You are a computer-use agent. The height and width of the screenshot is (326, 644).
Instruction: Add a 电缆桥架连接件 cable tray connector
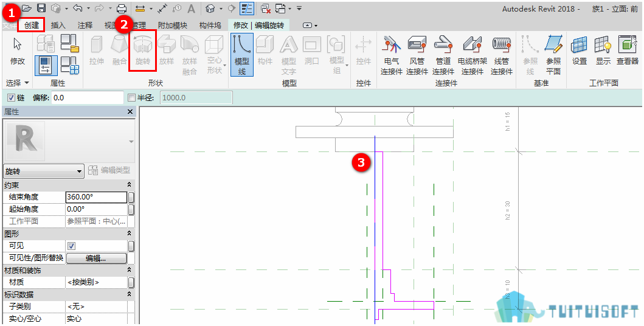tap(473, 55)
